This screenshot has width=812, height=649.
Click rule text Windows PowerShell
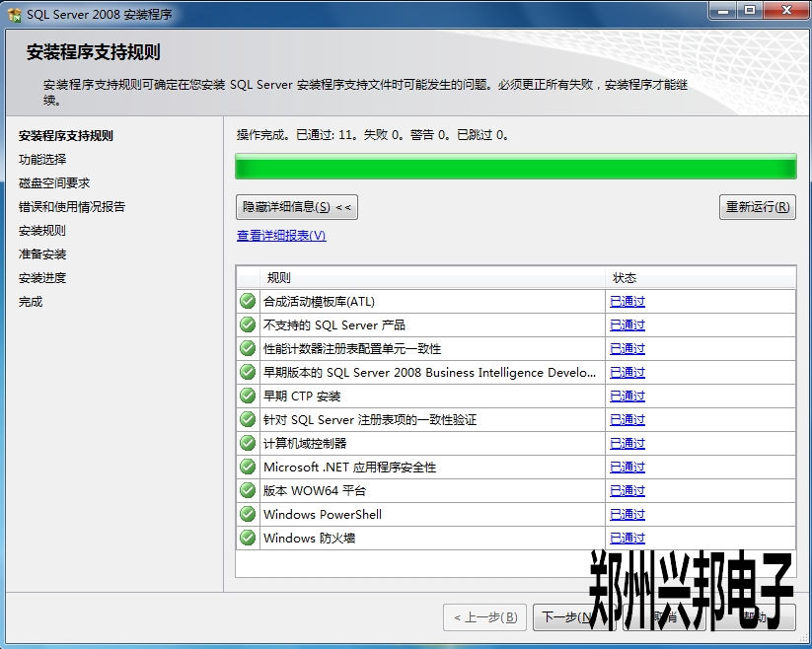pyautogui.click(x=323, y=515)
